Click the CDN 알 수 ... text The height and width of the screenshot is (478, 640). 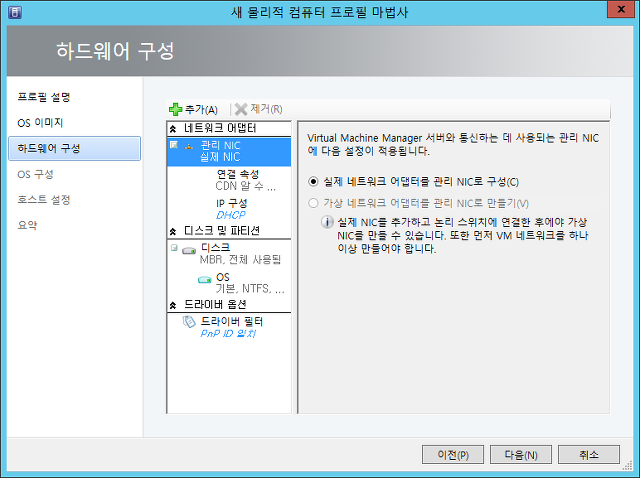246,186
